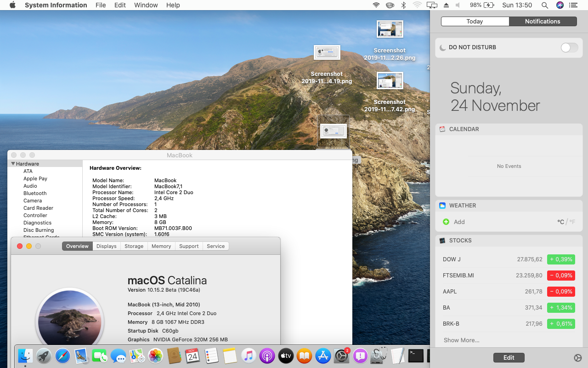Click the Edit button in Notification Center
Viewport: 588px width, 368px height.
point(509,357)
